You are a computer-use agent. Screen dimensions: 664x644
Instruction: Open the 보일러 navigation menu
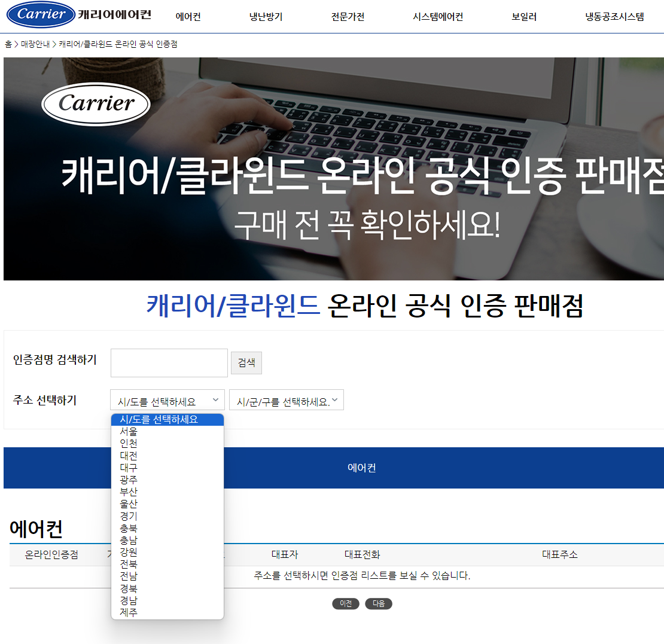[524, 17]
